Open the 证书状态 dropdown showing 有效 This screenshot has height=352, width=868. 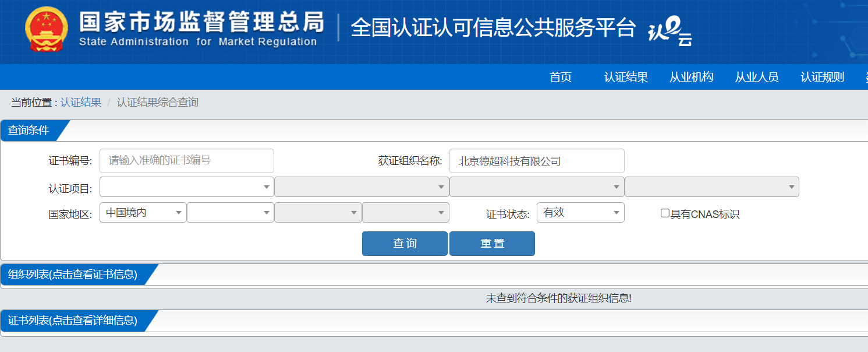[580, 213]
